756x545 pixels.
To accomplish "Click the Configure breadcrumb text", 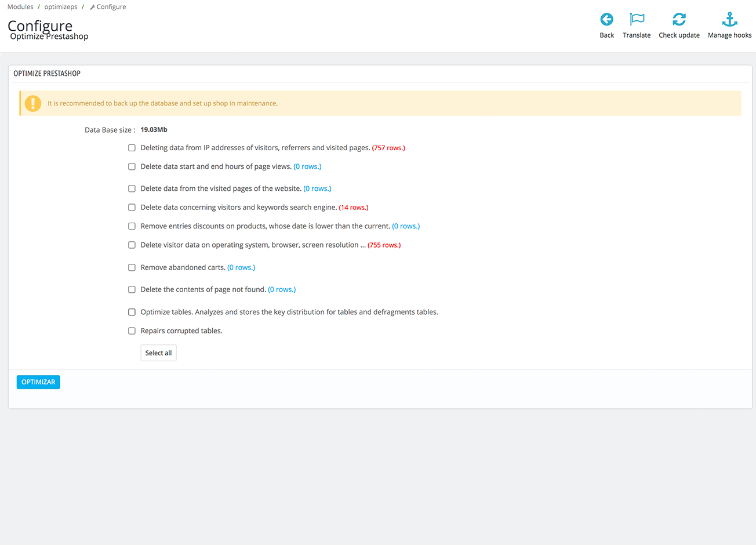I will pyautogui.click(x=111, y=7).
